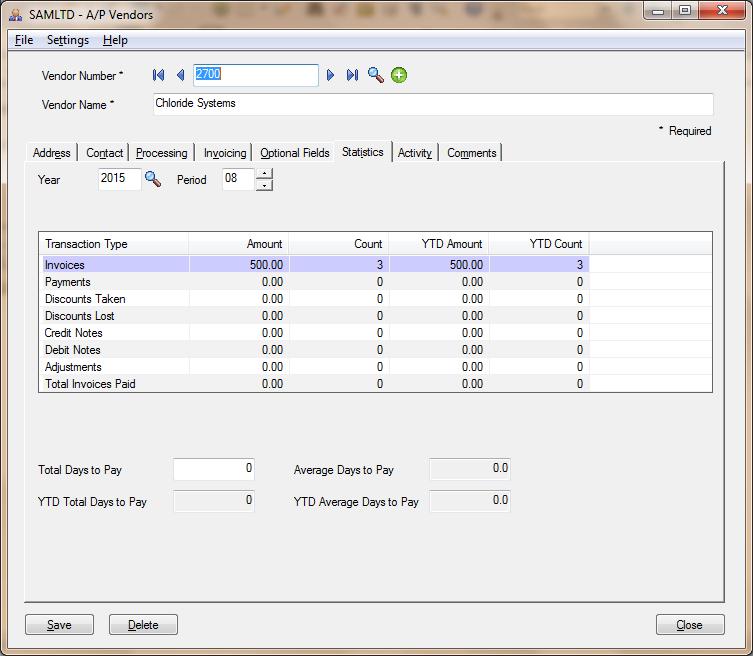The image size is (753, 656).
Task: Click the Average Days to Pay field
Action: tap(470, 469)
